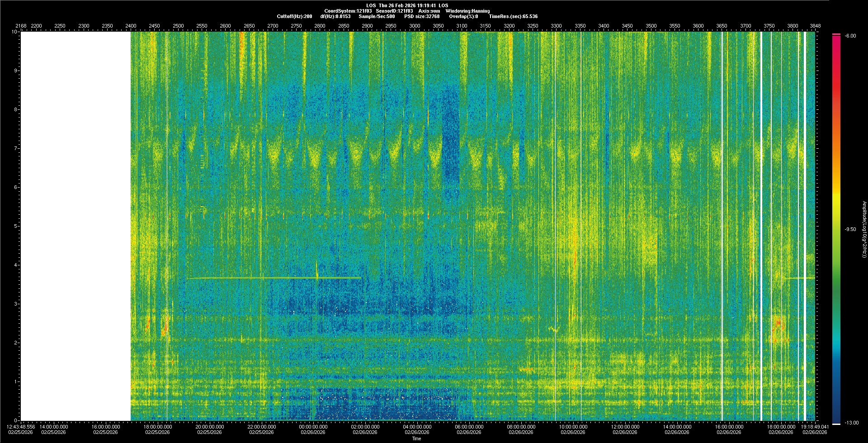This screenshot has height=443, width=868.
Task: Click the 19:18:49.041 end time label
Action: tap(815, 429)
